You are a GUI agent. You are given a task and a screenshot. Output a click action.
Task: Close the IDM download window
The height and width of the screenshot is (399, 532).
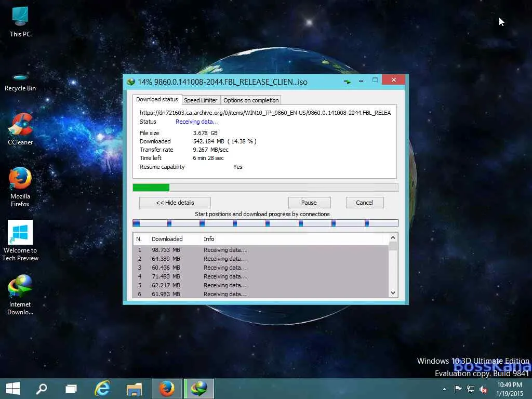394,79
